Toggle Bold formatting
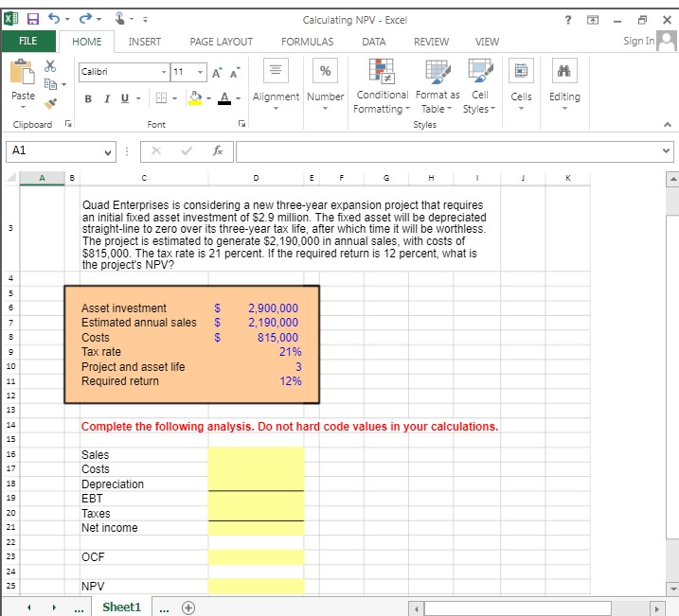 pos(86,97)
